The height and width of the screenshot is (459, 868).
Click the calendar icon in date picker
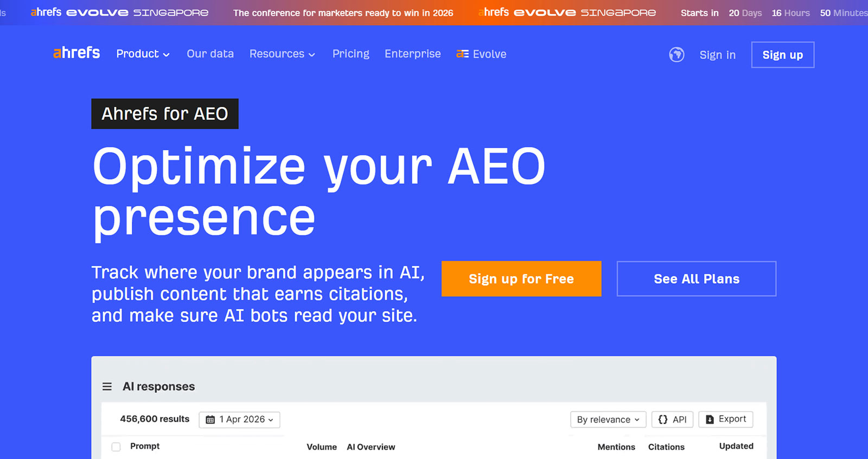pos(210,420)
